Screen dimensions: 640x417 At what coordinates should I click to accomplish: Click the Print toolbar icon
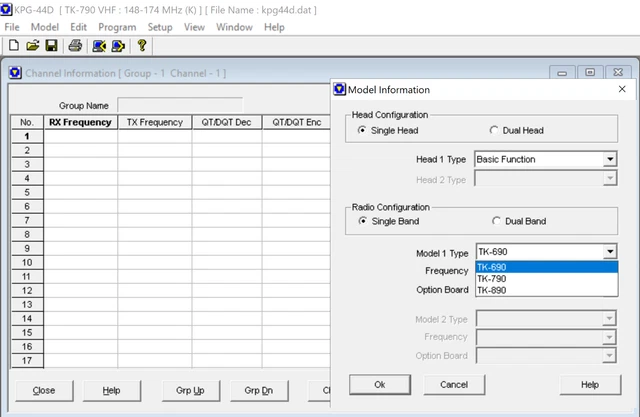tap(75, 46)
